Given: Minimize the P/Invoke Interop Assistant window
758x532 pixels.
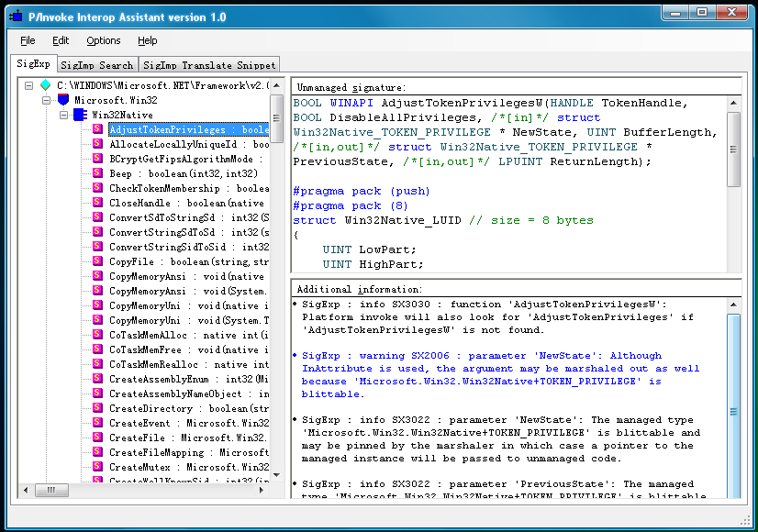Looking at the screenshot, I should [675, 13].
